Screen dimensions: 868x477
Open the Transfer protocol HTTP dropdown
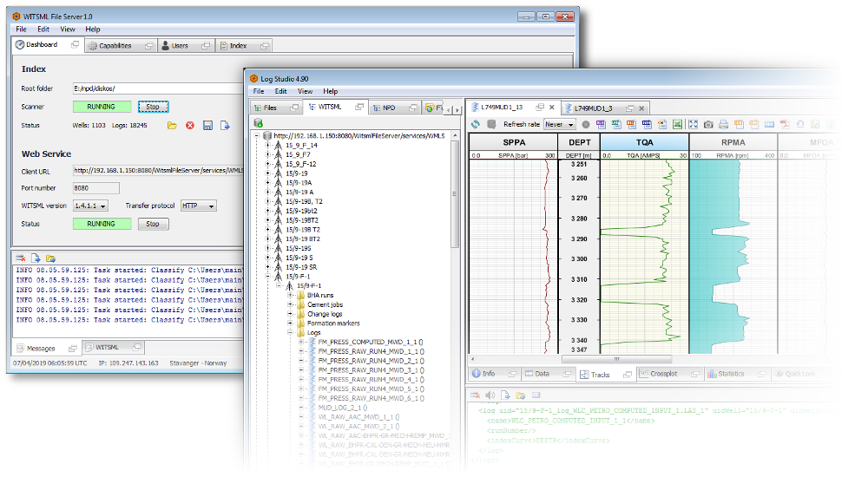[198, 206]
